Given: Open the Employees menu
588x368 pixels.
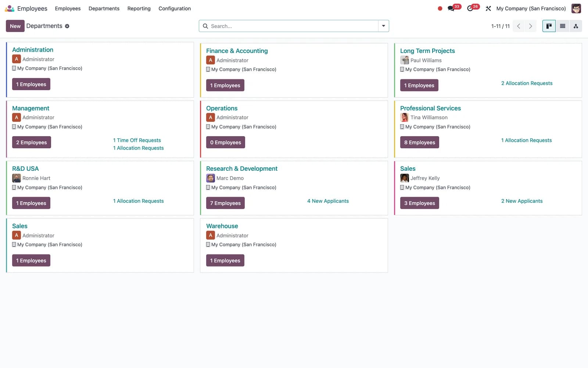Looking at the screenshot, I should pyautogui.click(x=68, y=8).
